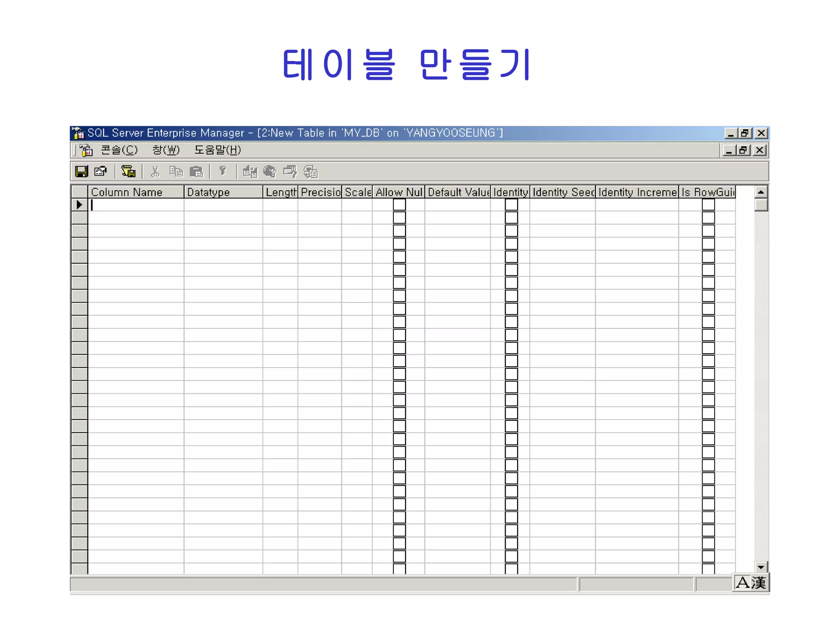
Task: Click the last icon in the toolbar
Action: pos(310,171)
